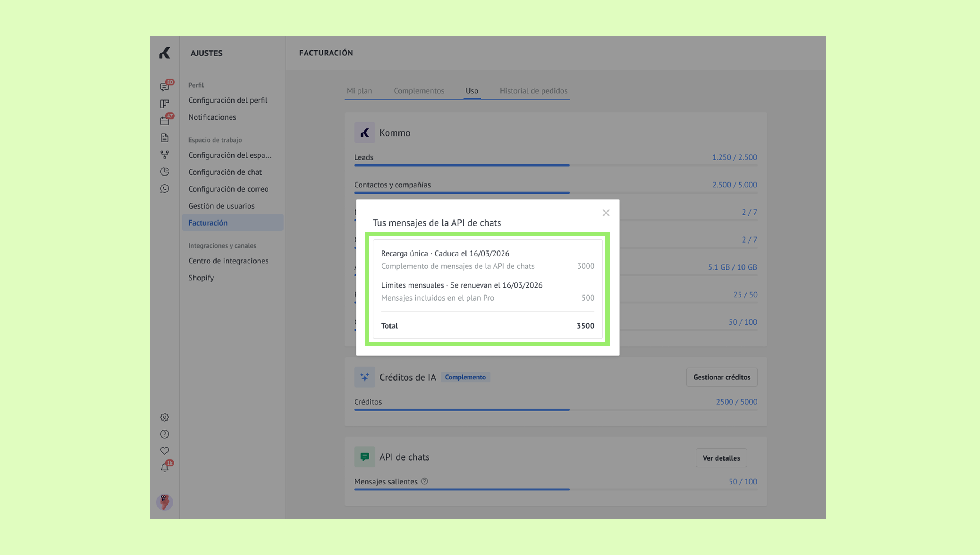Open the WhatsApp icon in sidebar

tap(165, 189)
